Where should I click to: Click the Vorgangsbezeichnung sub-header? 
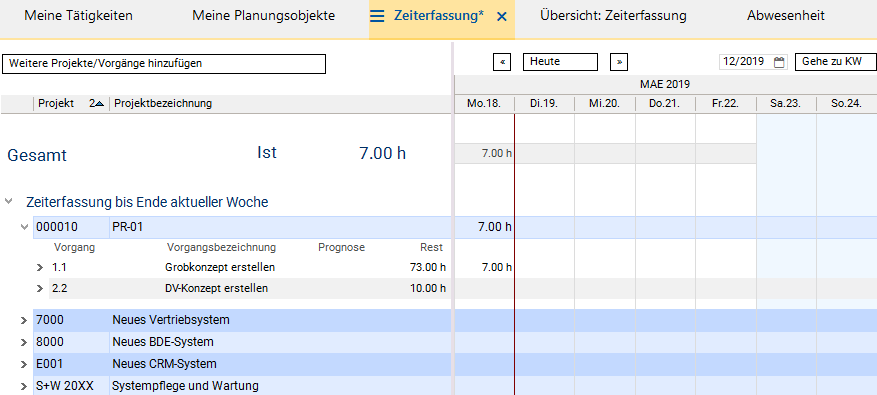coord(221,247)
